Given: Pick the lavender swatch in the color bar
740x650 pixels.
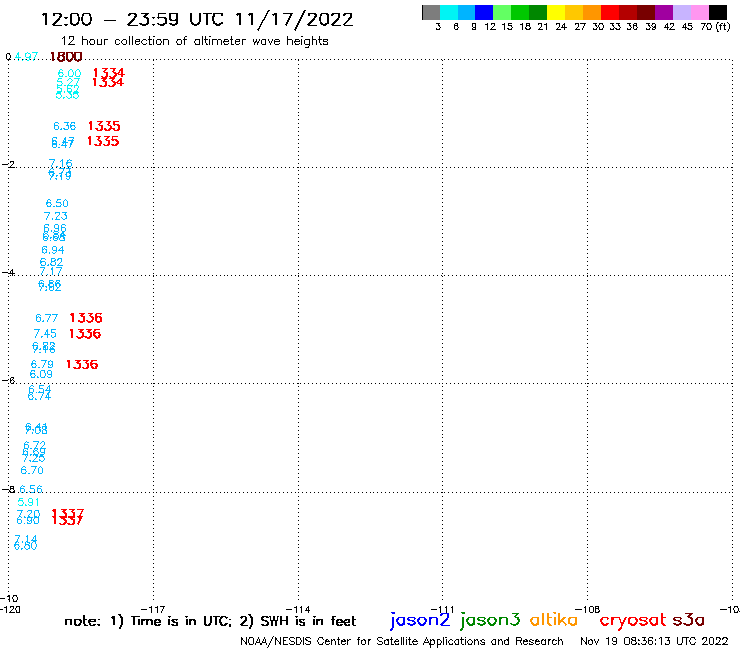Looking at the screenshot, I should click(x=681, y=12).
